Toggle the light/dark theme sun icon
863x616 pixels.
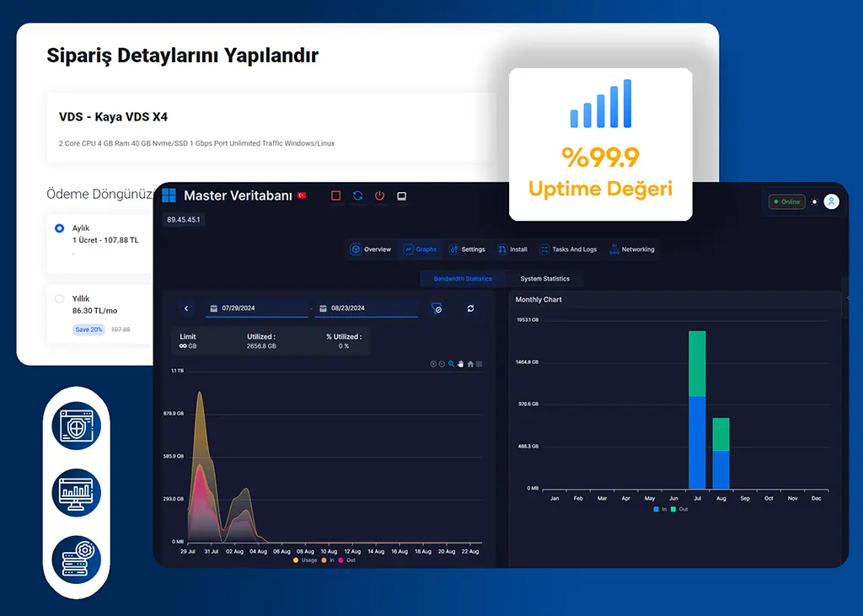[814, 202]
